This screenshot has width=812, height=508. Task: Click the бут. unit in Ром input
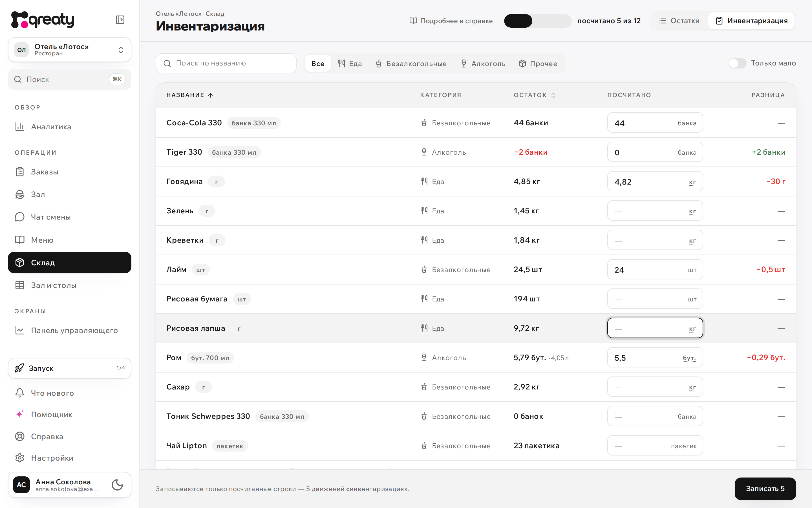click(x=689, y=358)
